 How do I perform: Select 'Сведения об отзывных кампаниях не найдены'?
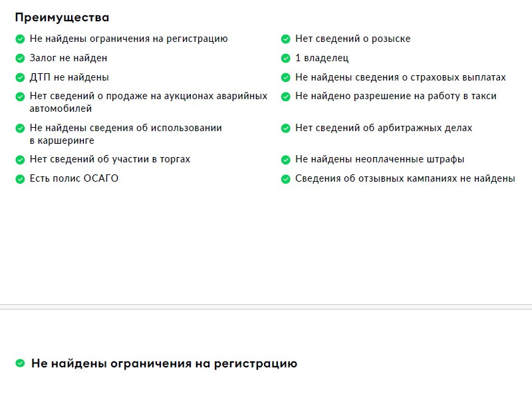[405, 178]
